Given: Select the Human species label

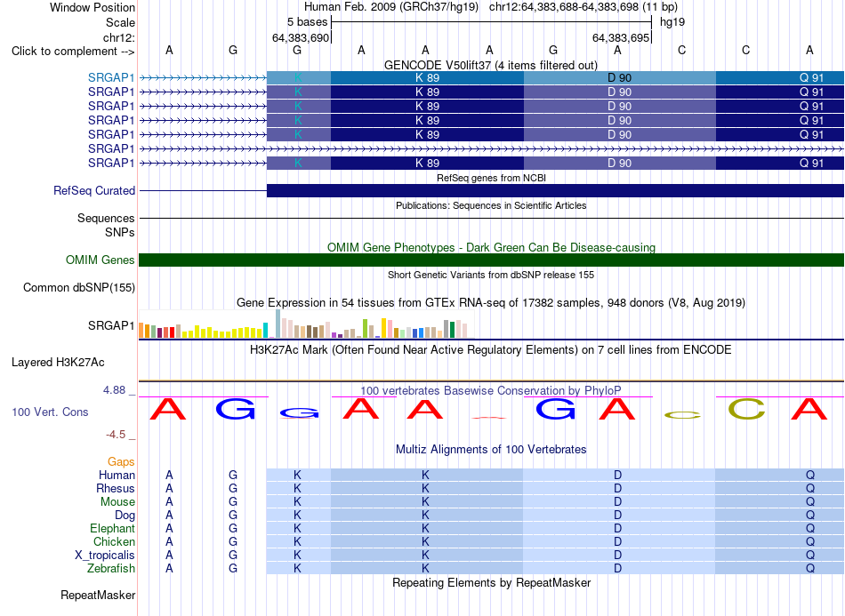Looking at the screenshot, I should click(117, 475).
